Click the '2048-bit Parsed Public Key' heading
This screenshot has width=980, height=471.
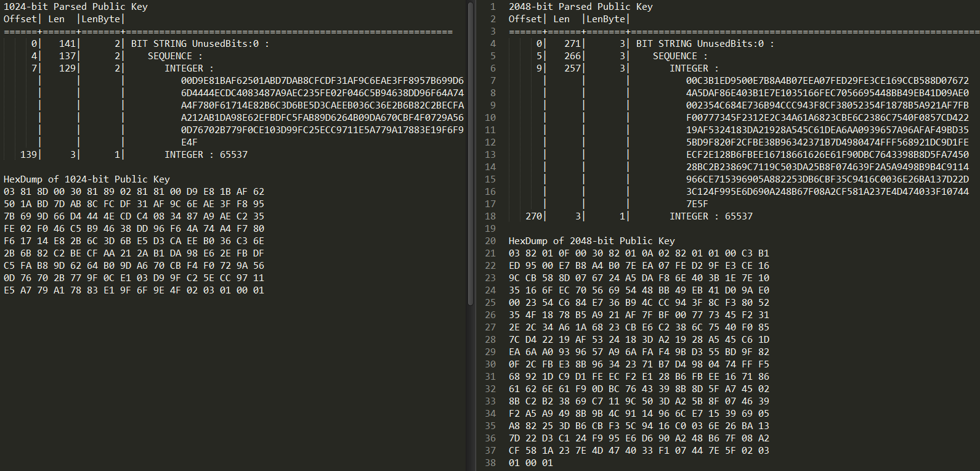581,6
